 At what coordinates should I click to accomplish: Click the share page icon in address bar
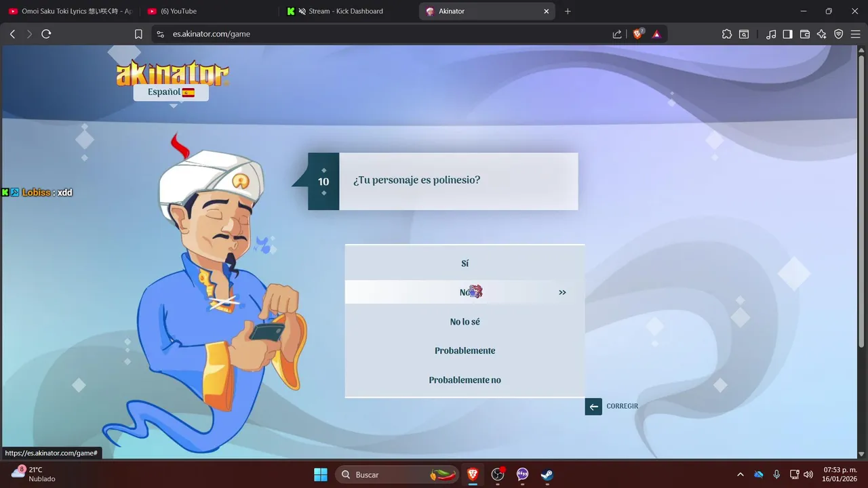[617, 34]
